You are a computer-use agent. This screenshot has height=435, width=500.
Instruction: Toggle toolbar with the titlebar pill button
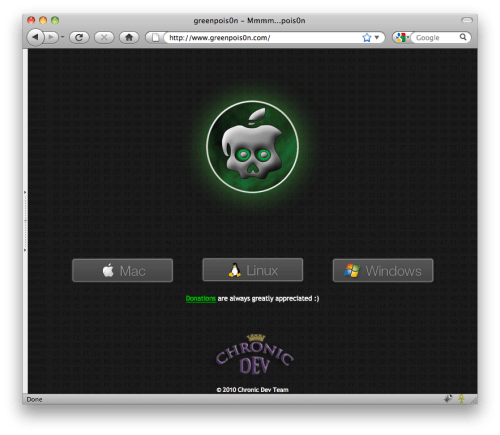click(467, 20)
